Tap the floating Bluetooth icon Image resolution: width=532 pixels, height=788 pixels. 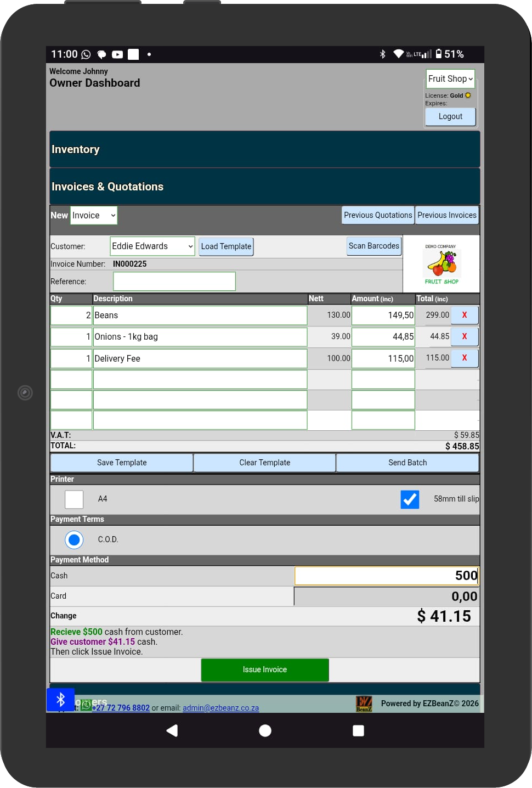60,700
